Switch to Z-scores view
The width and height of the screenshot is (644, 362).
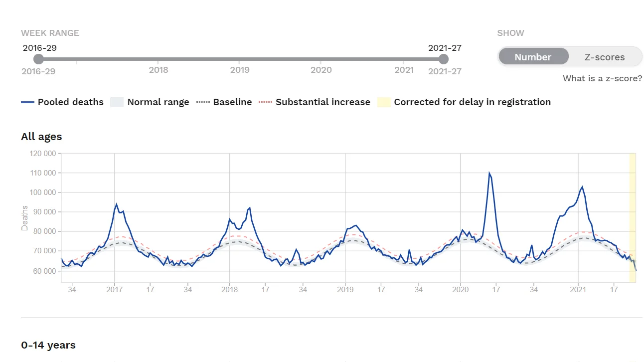point(604,57)
